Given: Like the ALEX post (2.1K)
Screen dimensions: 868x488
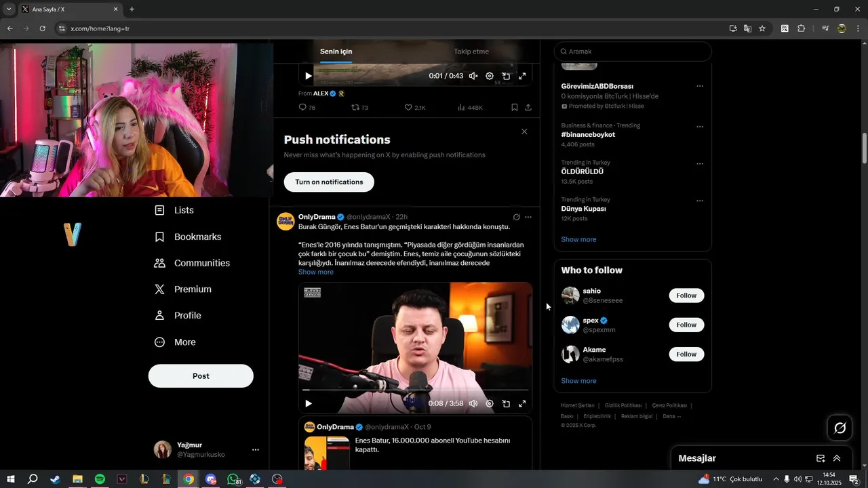Looking at the screenshot, I should pyautogui.click(x=415, y=108).
